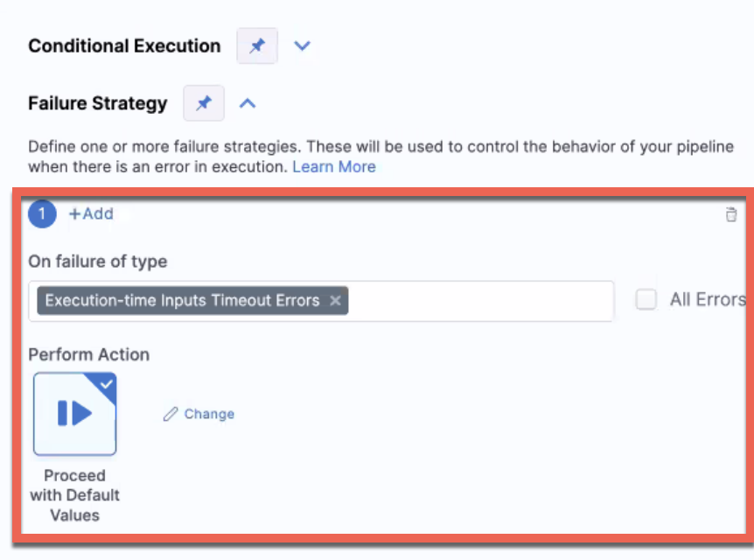754x560 pixels.
Task: Enable the All Errors checkbox
Action: click(646, 300)
